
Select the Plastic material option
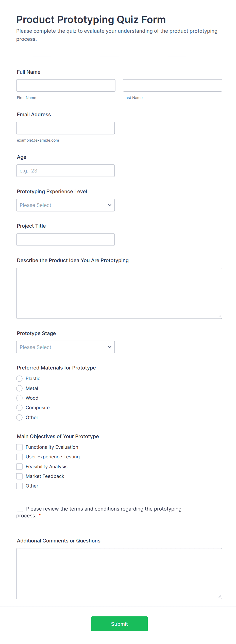tap(20, 379)
